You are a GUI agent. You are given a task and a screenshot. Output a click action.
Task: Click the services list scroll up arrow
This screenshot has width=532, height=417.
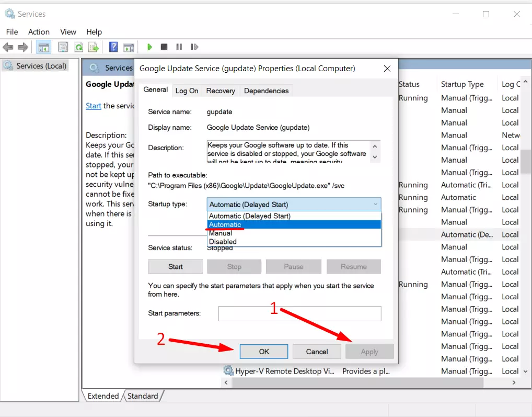click(525, 82)
